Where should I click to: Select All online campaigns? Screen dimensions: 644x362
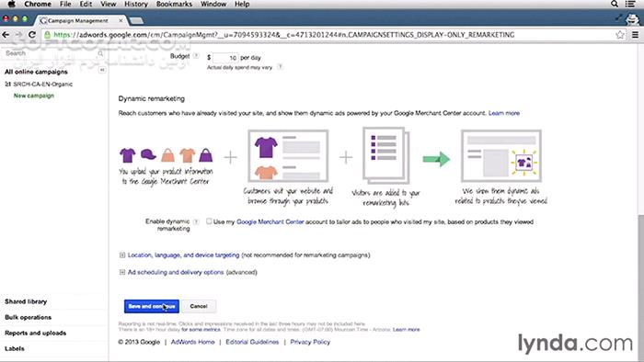click(x=36, y=72)
